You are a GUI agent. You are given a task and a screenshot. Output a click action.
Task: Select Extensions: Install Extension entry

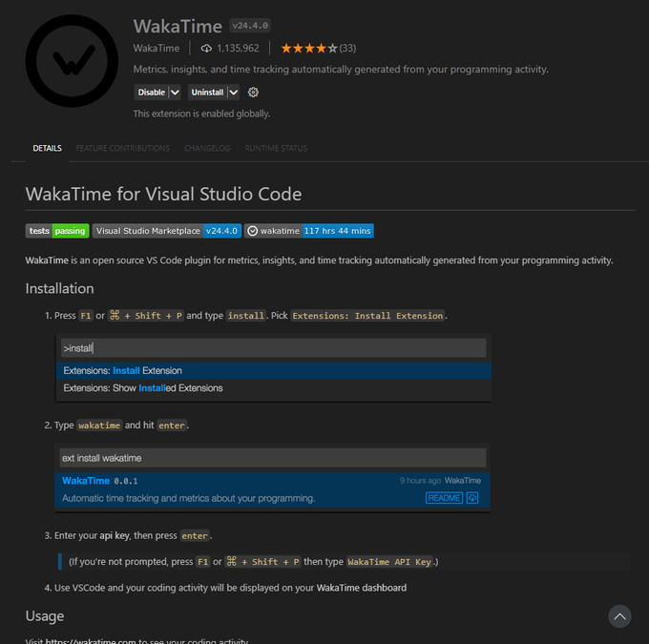(274, 371)
